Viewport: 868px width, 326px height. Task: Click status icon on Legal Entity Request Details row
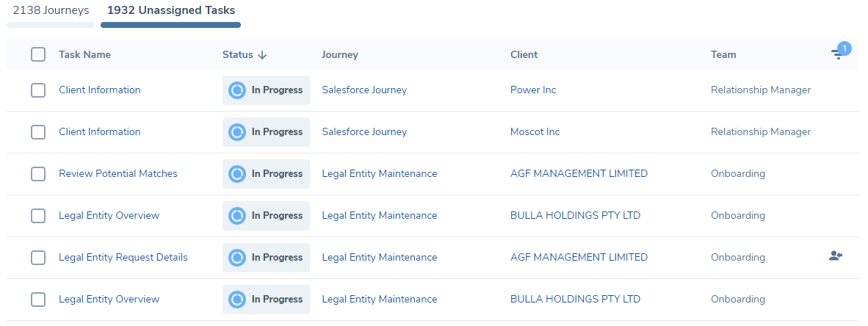pos(237,258)
